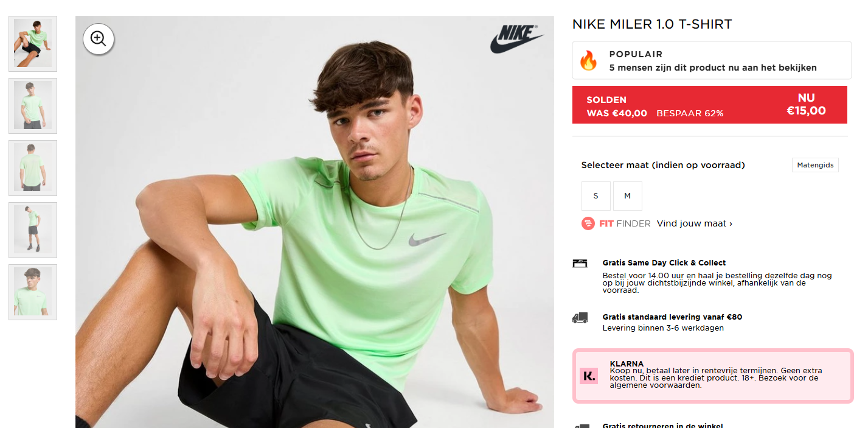
Task: Select the second thumbnail of the model
Action: pyautogui.click(x=32, y=105)
